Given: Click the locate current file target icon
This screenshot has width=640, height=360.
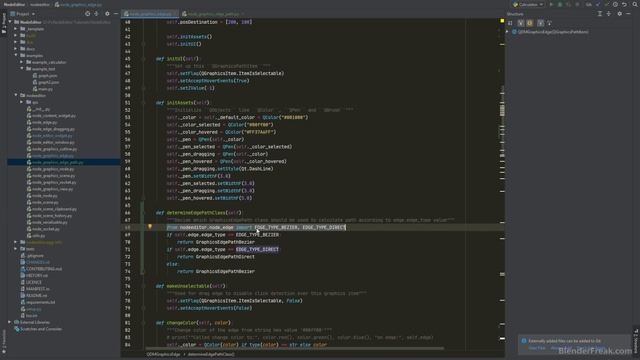Looking at the screenshot, I should click(x=87, y=13).
